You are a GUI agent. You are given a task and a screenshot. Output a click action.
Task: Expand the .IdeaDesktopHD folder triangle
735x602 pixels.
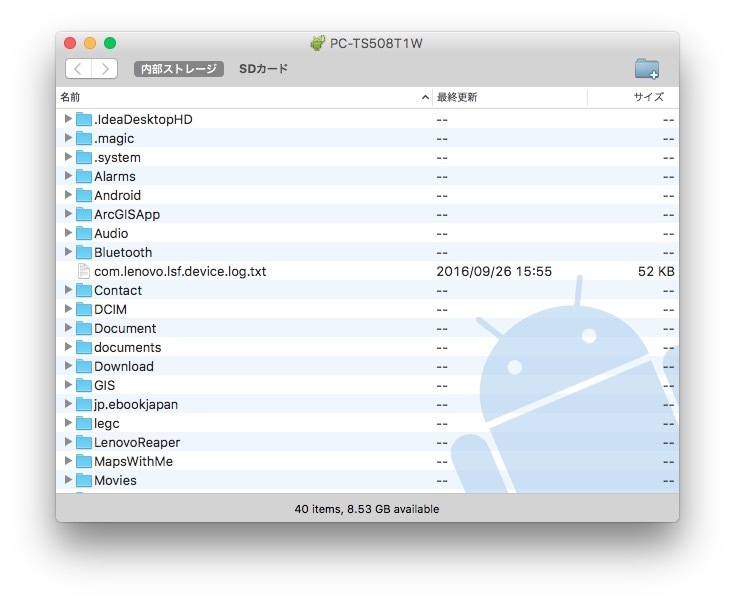point(68,119)
